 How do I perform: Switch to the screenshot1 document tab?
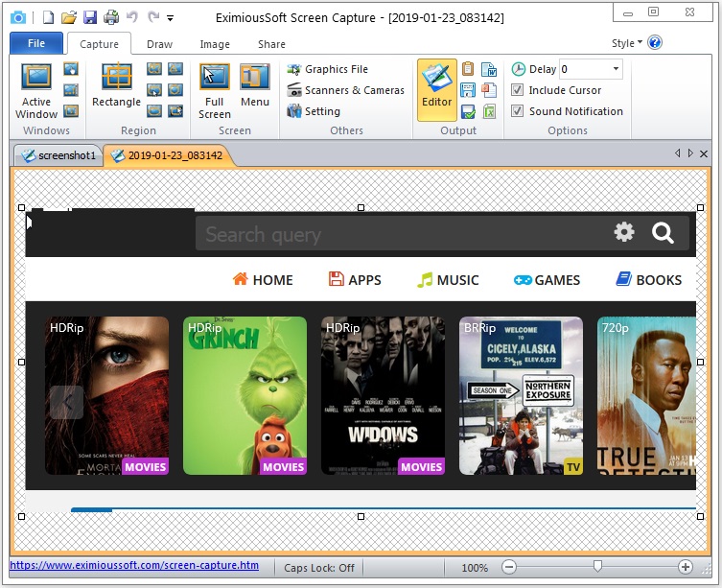pyautogui.click(x=58, y=155)
